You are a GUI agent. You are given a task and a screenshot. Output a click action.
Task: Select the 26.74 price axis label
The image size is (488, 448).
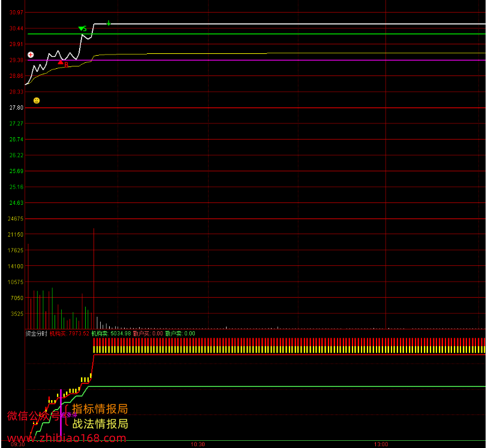(x=16, y=140)
